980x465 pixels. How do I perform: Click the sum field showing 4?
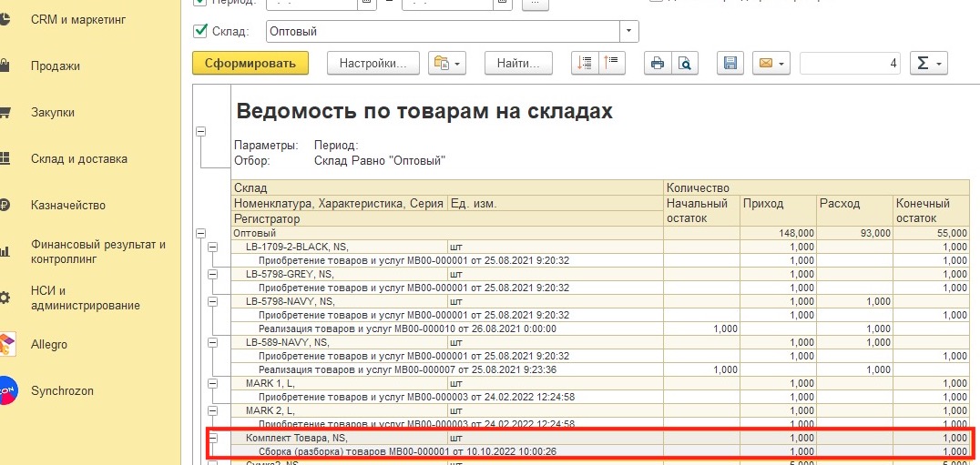coord(850,63)
